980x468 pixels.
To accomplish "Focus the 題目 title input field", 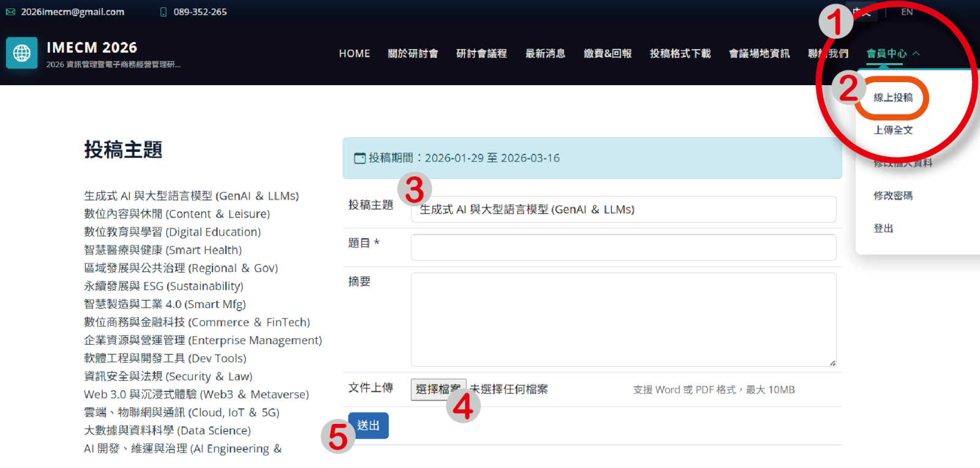I will (623, 247).
